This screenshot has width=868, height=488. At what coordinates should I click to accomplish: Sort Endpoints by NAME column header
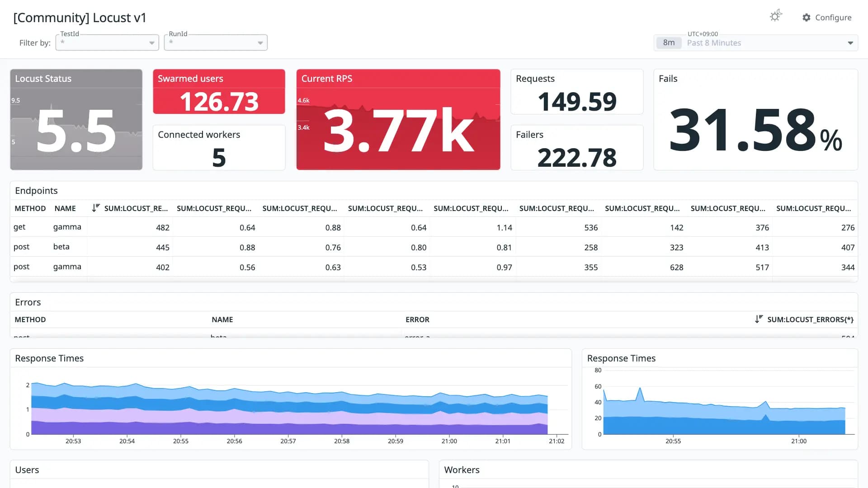tap(65, 208)
